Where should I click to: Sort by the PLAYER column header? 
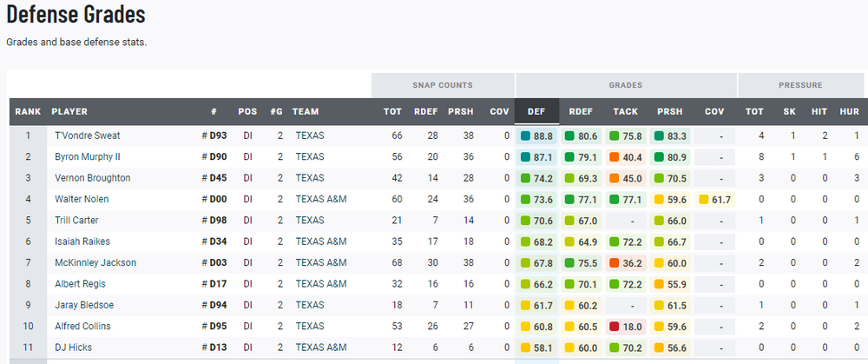[x=69, y=112]
